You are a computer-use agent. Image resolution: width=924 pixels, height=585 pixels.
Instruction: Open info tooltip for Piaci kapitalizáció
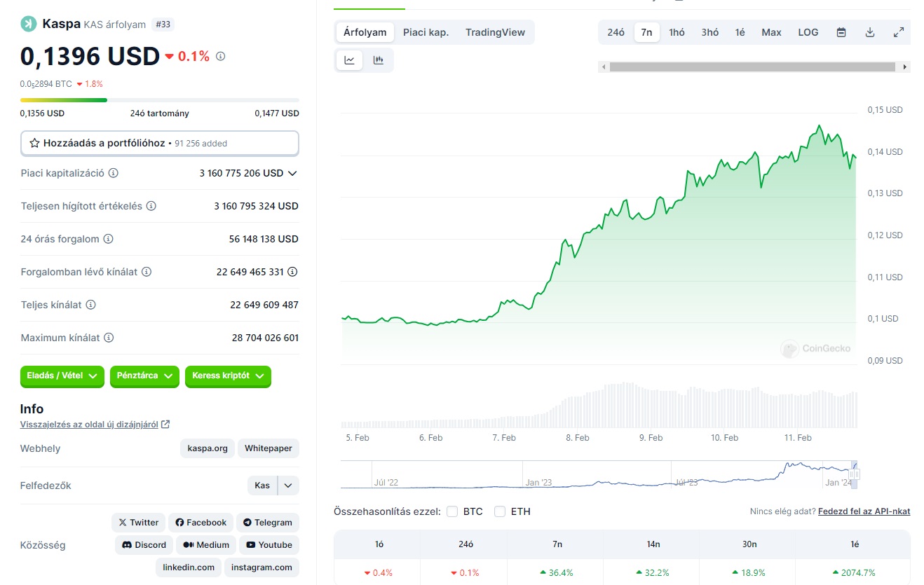coord(114,173)
